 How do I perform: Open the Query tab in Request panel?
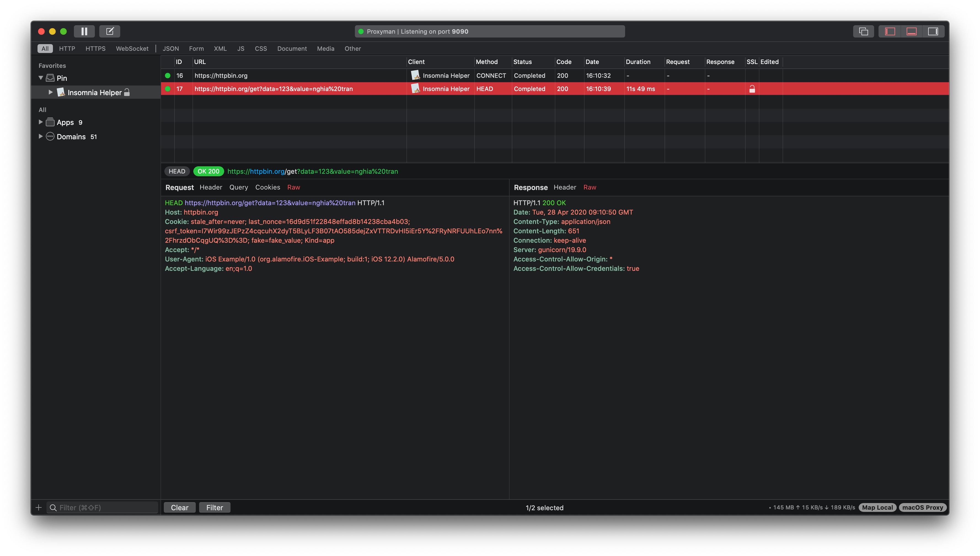tap(239, 187)
